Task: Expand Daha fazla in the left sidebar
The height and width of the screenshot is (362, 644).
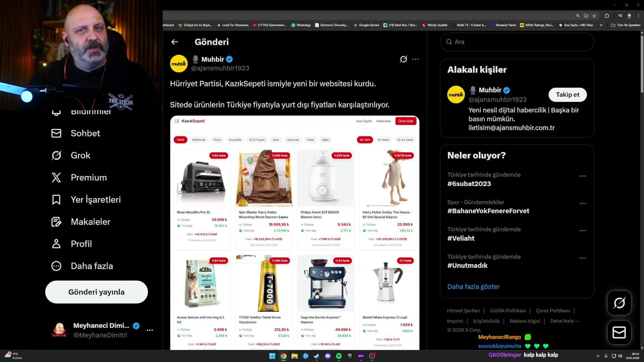Action: tap(82, 266)
